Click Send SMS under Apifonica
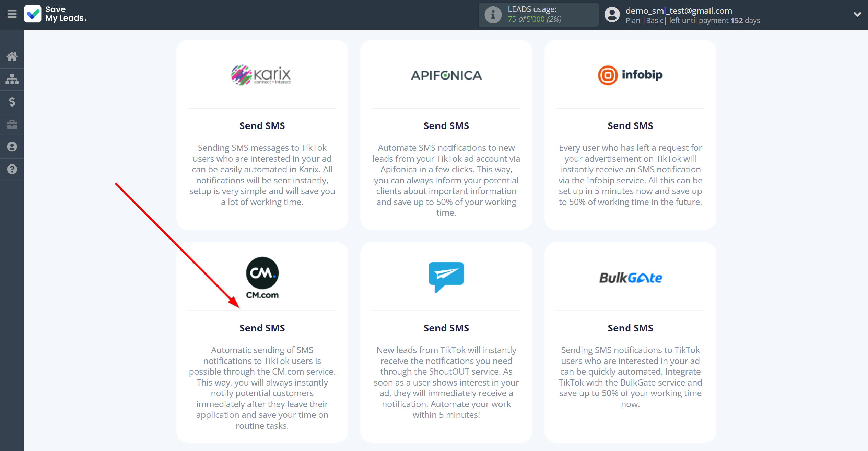 446,126
